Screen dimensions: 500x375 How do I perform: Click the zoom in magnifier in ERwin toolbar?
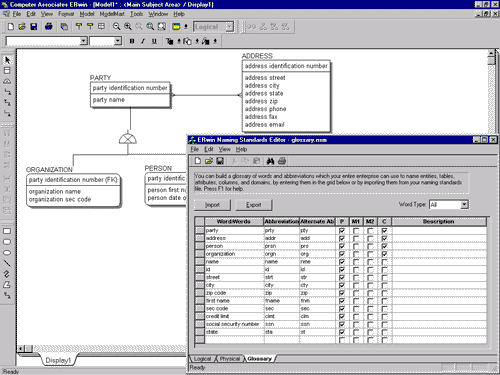click(x=128, y=27)
